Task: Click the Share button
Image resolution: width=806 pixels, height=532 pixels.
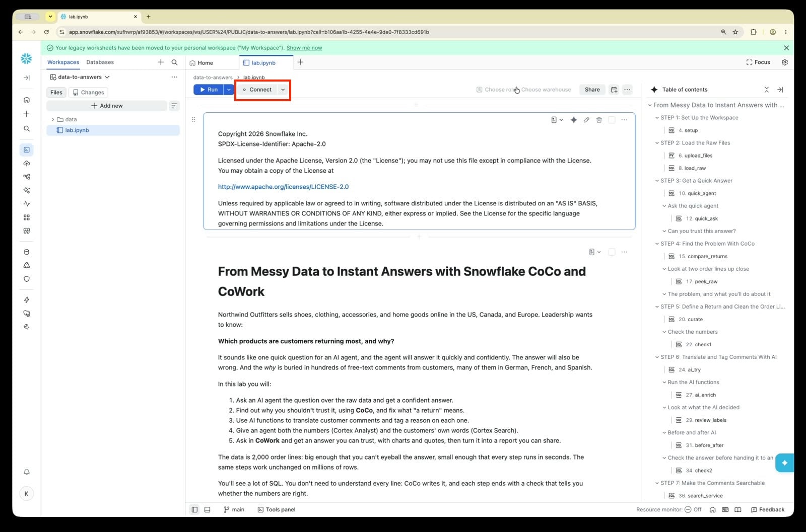Action: point(592,90)
